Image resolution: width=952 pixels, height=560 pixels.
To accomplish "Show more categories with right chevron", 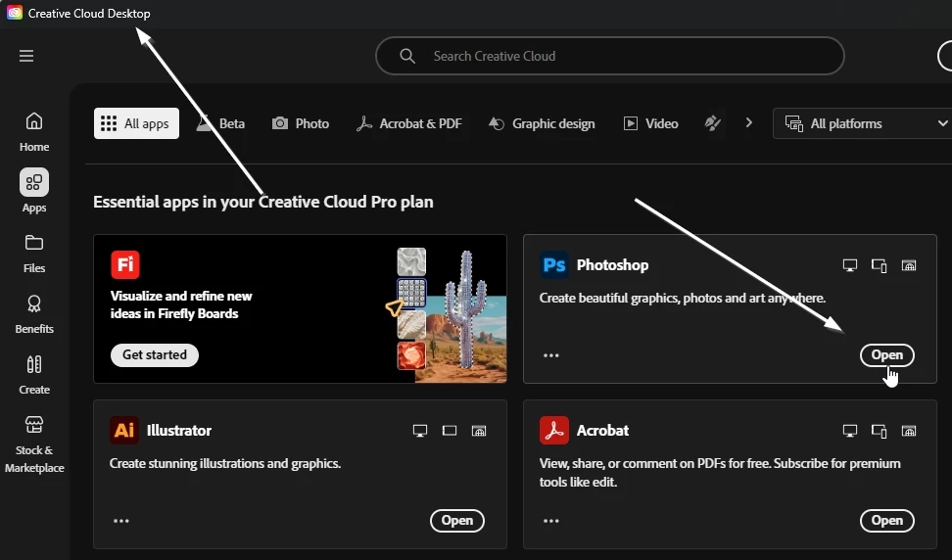I will [x=748, y=122].
